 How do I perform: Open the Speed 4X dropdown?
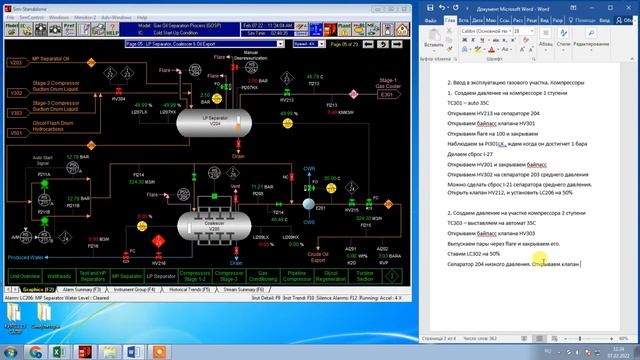[321, 44]
